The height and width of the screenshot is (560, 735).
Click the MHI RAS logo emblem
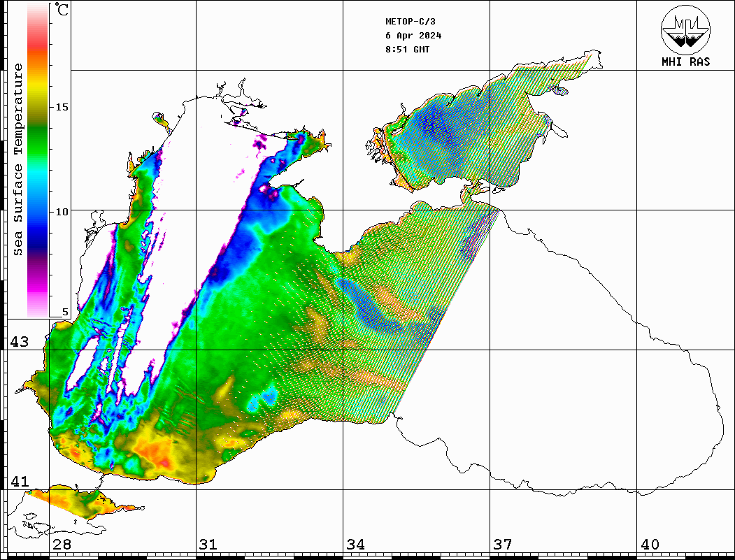tap(686, 29)
